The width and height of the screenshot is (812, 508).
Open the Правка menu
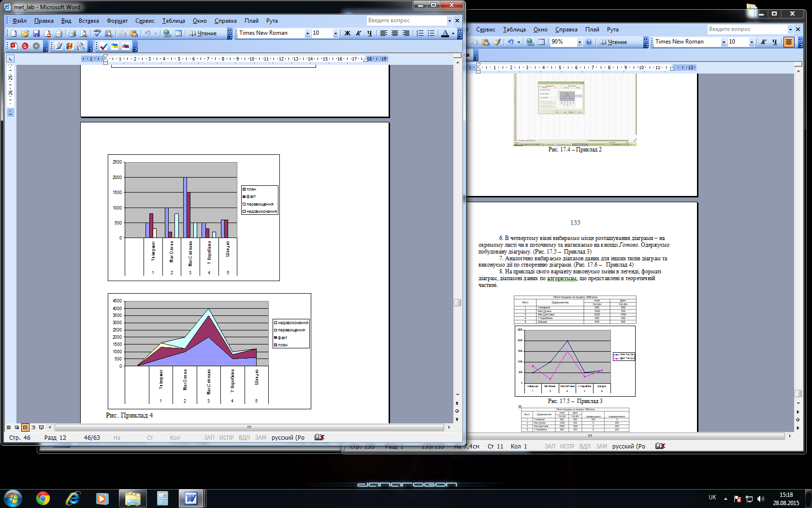point(44,21)
